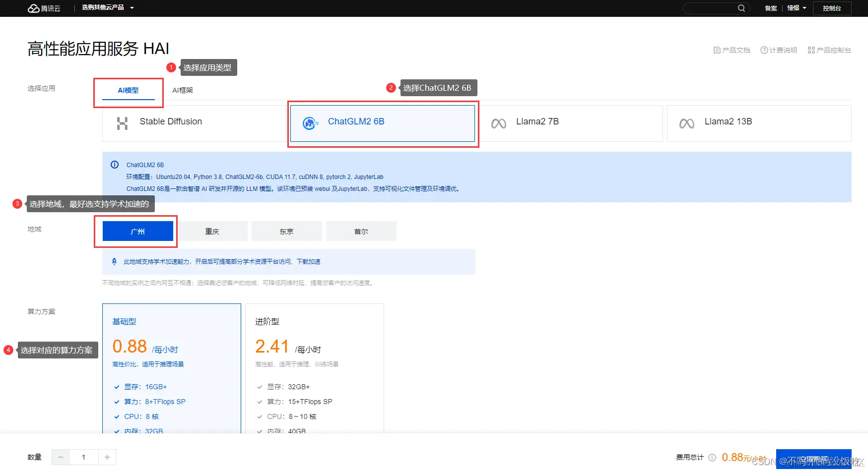Click the CPU：8 核 spec line
Image resolution: width=868 pixels, height=471 pixels.
(x=141, y=416)
